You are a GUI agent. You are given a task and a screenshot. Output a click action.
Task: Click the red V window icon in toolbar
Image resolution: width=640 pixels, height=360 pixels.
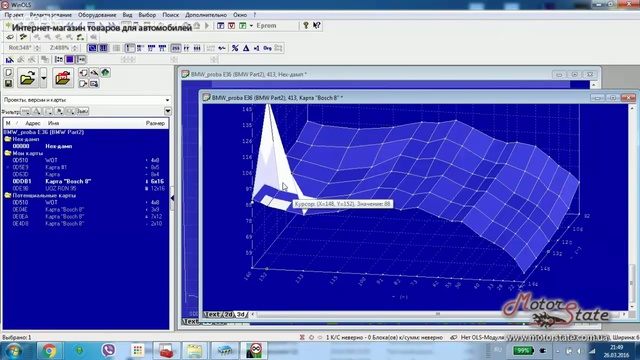point(231,25)
